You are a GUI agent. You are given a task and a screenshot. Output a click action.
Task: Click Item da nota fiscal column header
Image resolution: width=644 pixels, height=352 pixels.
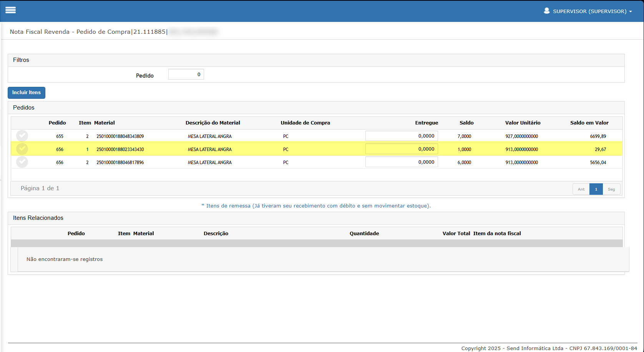(497, 234)
